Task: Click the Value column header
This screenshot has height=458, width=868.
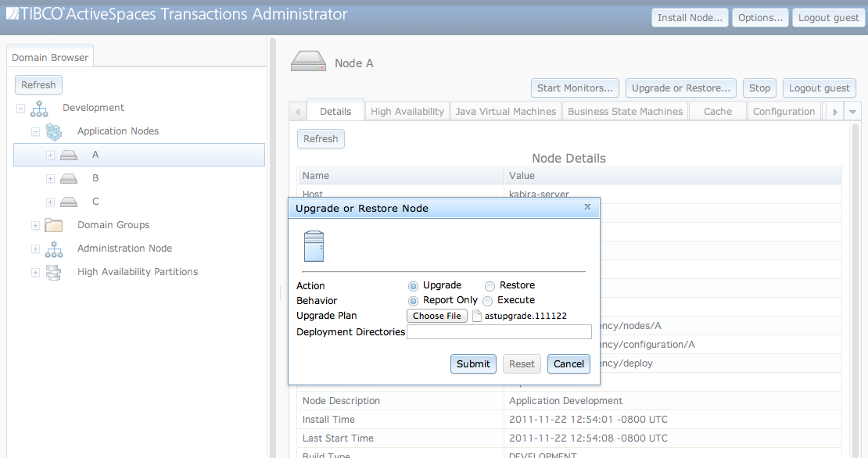Action: tap(673, 175)
